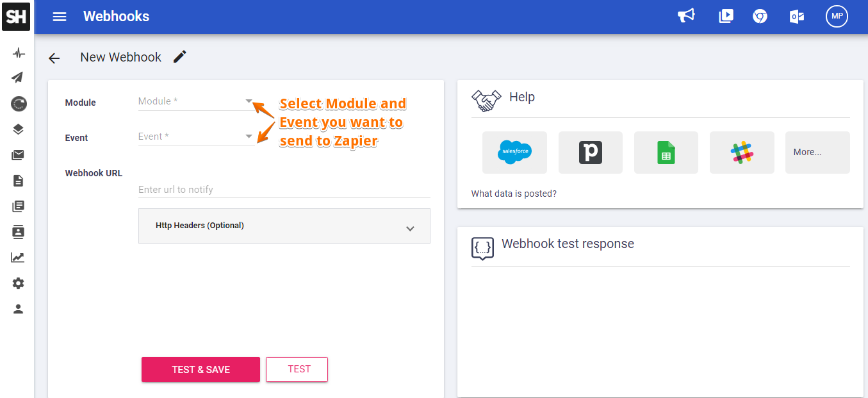Open the announcements megaphone icon
This screenshot has height=398, width=868.
686,16
